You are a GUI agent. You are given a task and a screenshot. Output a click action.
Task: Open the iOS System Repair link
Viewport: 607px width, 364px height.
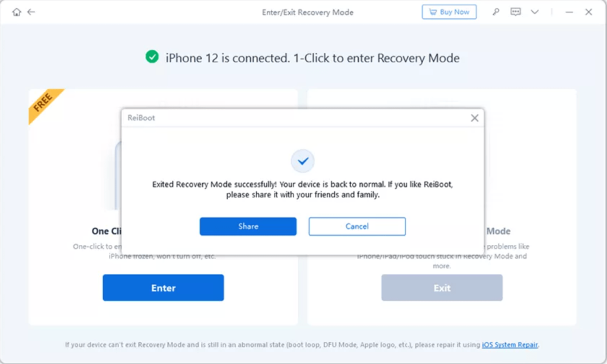510,344
